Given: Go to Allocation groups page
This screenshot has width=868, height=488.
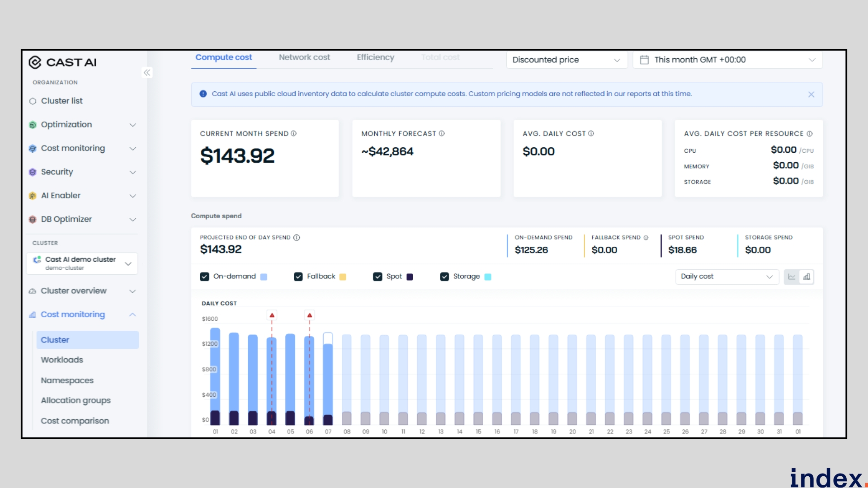Looking at the screenshot, I should [x=75, y=400].
